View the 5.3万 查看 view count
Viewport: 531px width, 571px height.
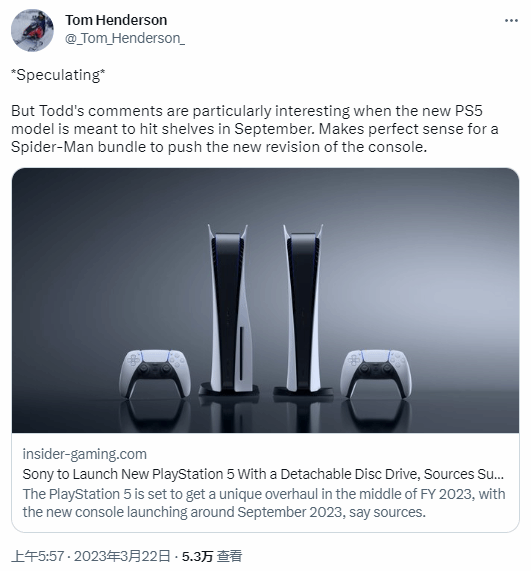point(212,556)
